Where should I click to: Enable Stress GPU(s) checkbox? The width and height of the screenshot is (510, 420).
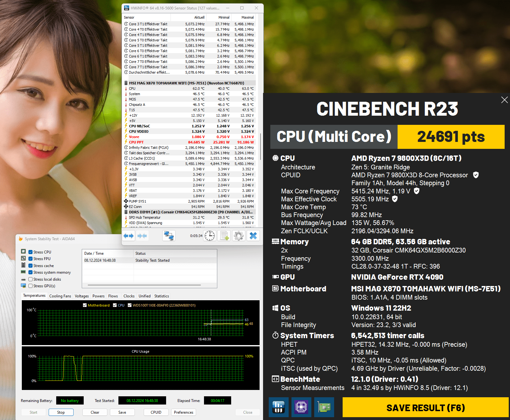coord(31,286)
